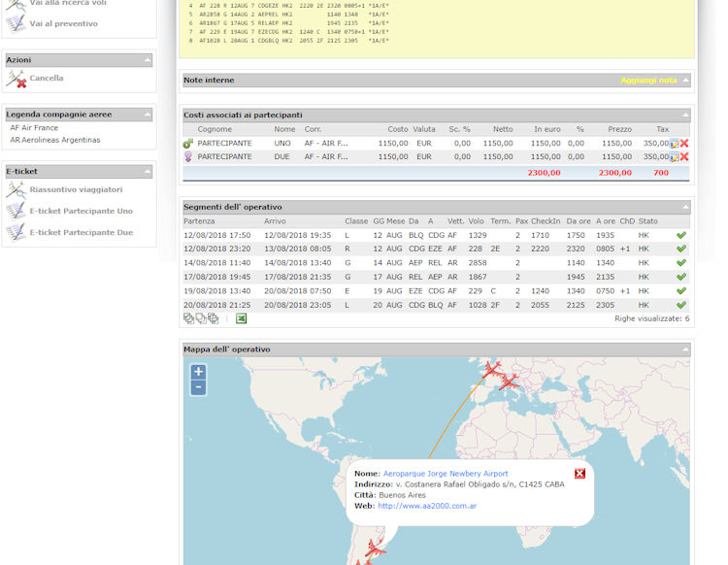Click AF Air France legend entry

[x=34, y=128]
